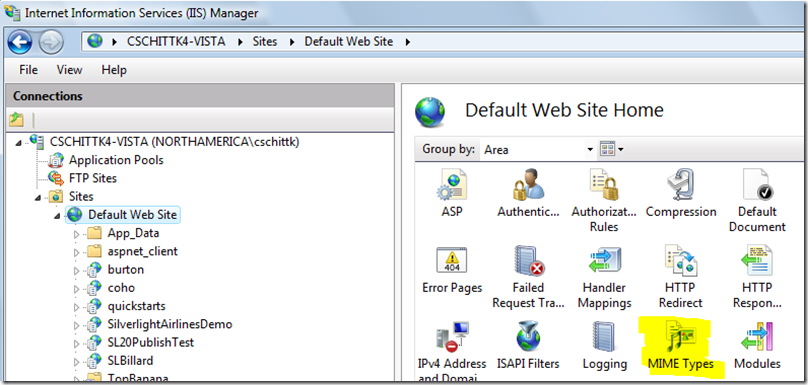Viewport: 808px width, 385px height.
Task: Open the MIME Types feature
Action: pyautogui.click(x=681, y=345)
